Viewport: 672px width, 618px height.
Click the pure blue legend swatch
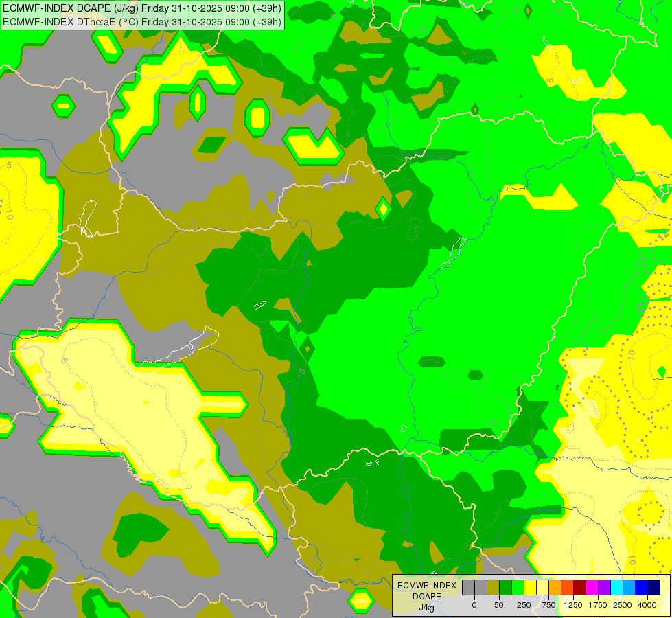coord(642,587)
